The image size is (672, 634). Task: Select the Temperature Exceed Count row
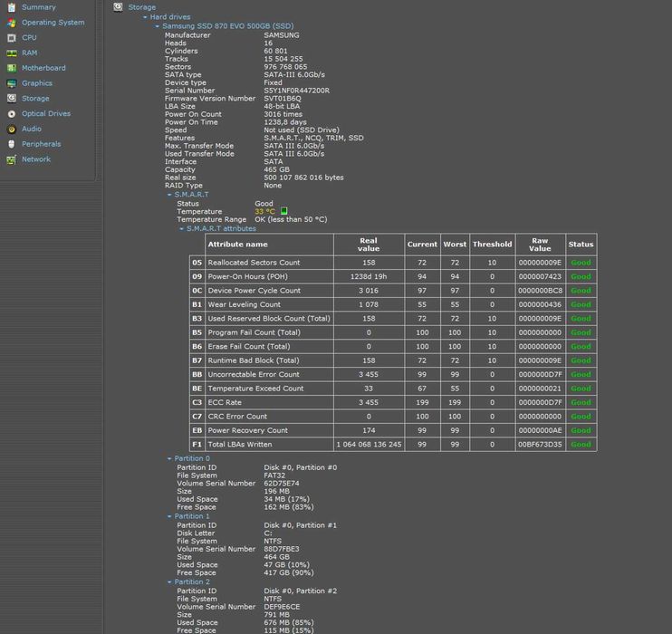click(393, 389)
